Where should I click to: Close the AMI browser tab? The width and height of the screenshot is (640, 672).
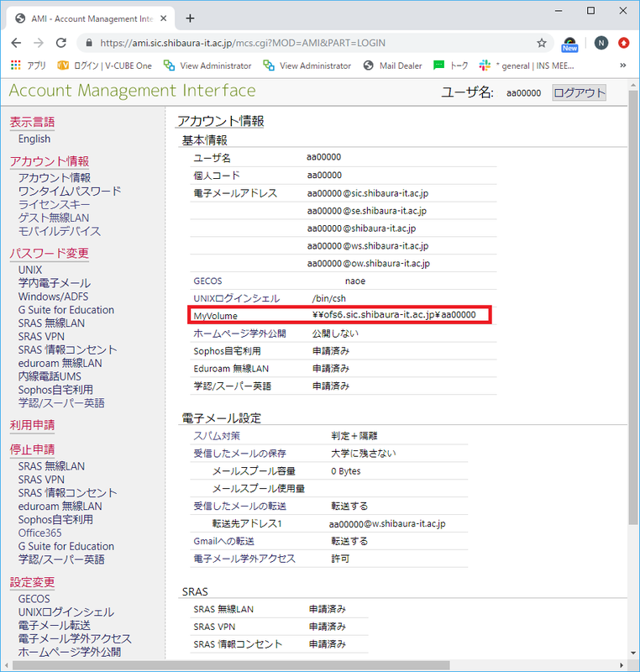163,18
